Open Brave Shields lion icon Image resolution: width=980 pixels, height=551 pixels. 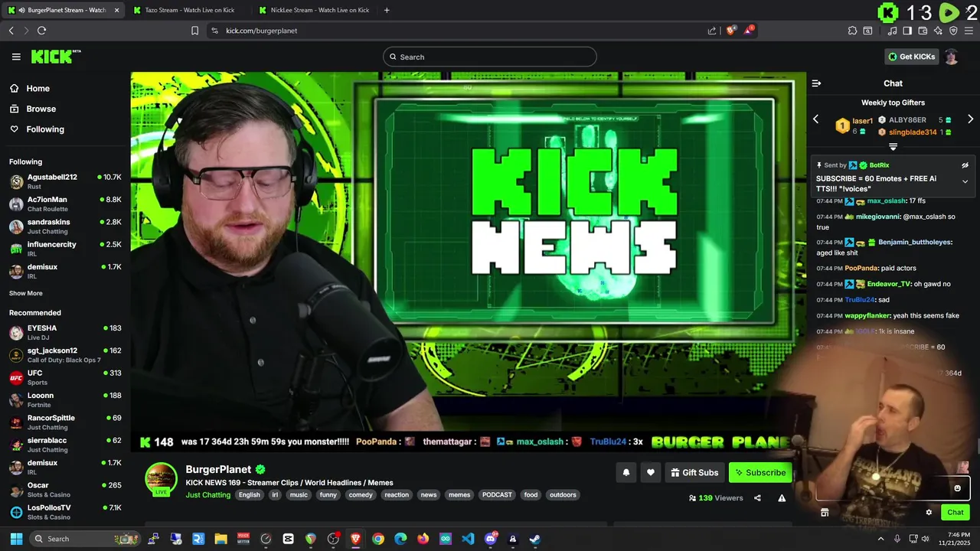point(731,31)
